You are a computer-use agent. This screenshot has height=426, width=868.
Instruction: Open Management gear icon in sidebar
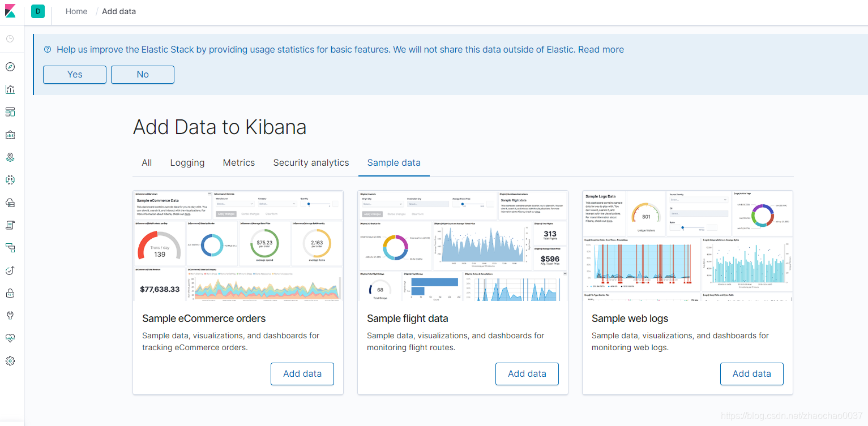coord(10,361)
